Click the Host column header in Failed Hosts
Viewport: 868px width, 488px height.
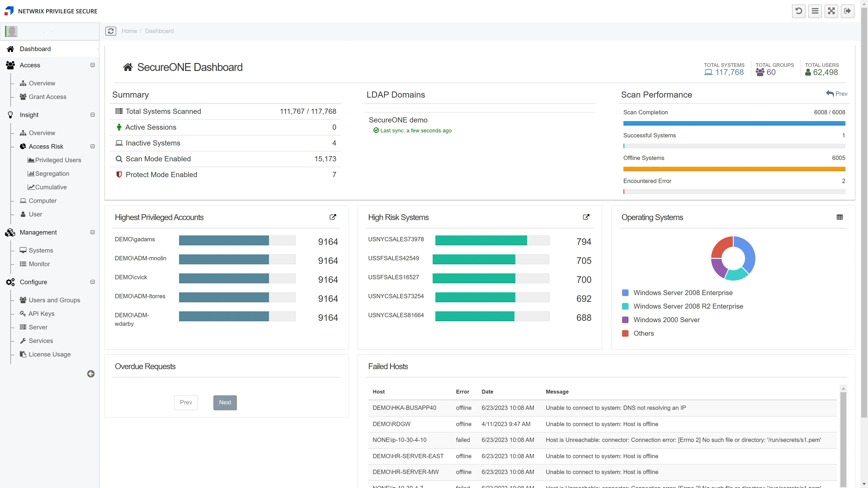tap(379, 392)
